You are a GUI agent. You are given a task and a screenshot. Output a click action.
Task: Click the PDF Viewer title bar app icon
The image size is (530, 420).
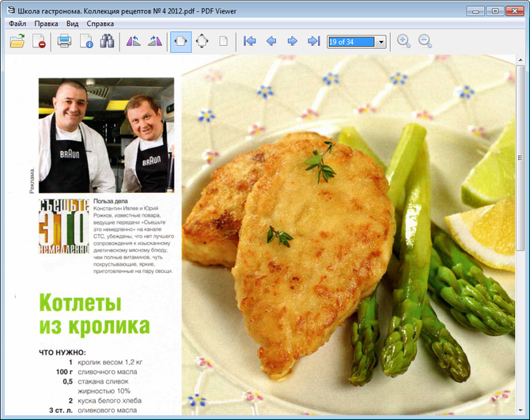(x=11, y=10)
